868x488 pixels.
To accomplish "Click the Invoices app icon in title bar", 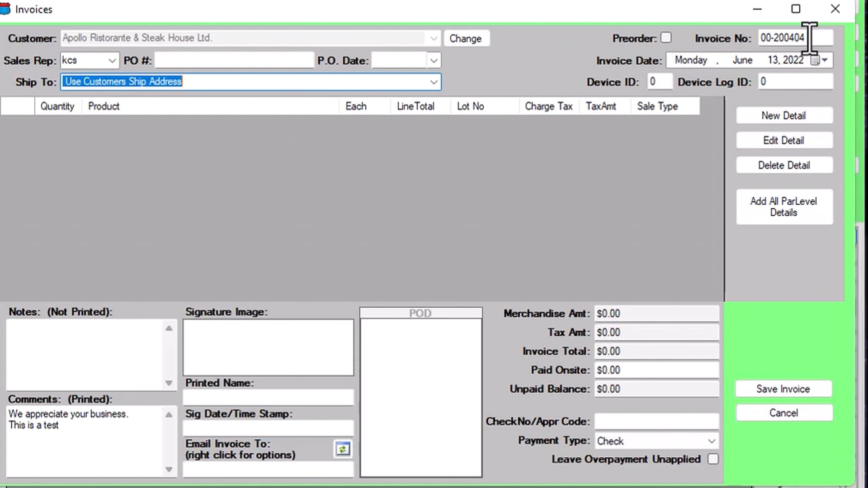I will click(x=5, y=9).
